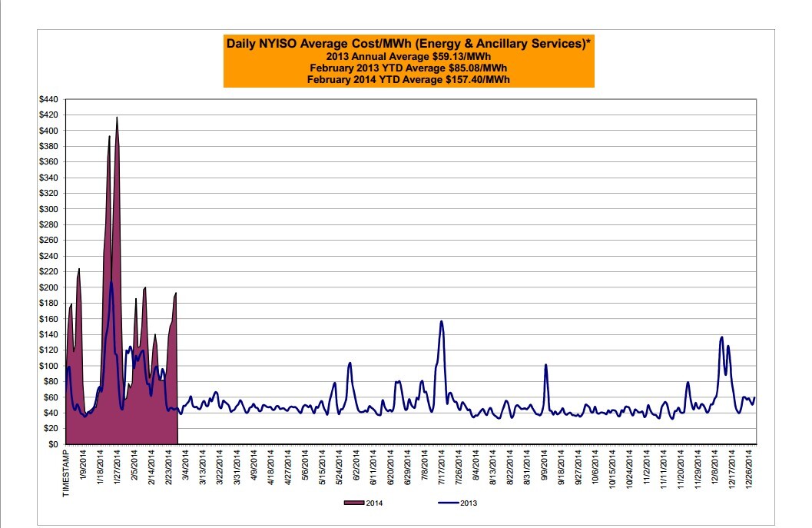Click the 2013 line's December peak

tap(721, 337)
